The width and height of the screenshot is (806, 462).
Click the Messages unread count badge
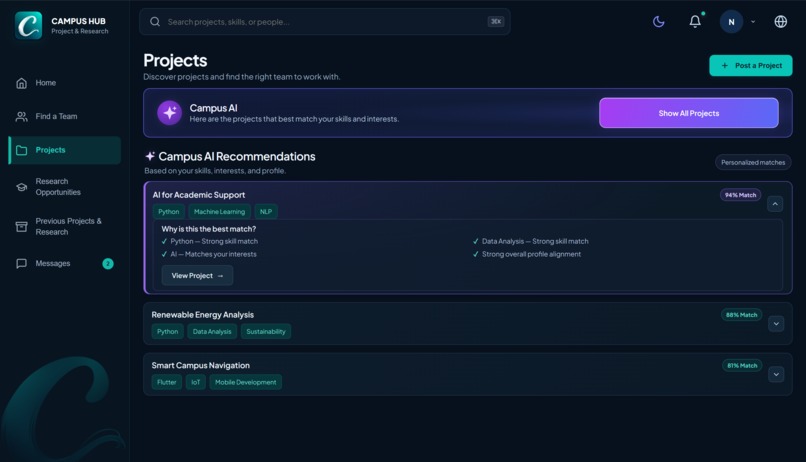coord(108,264)
